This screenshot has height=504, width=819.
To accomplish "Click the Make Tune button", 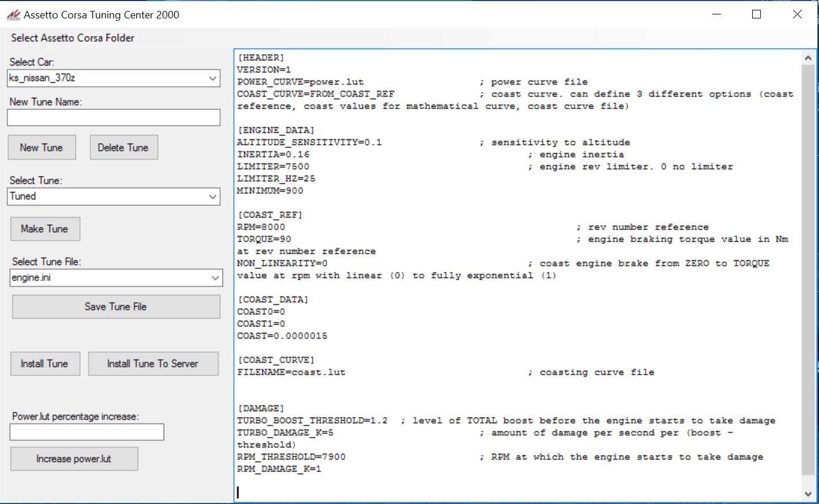I will [45, 229].
